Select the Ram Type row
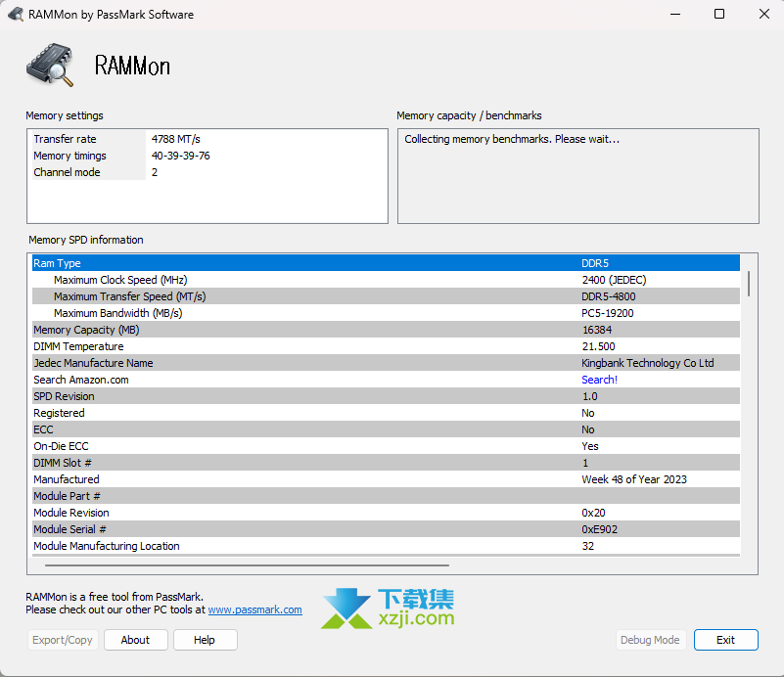Screen dimensions: 784x677 click(x=386, y=263)
